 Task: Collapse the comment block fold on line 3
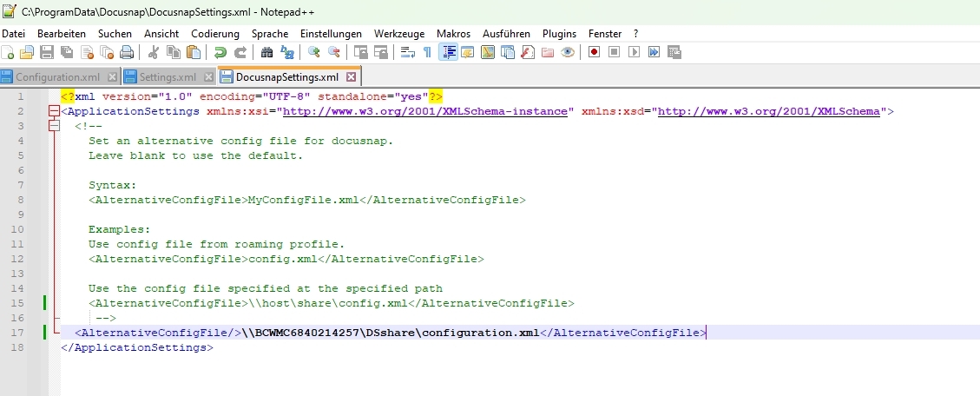click(54, 126)
